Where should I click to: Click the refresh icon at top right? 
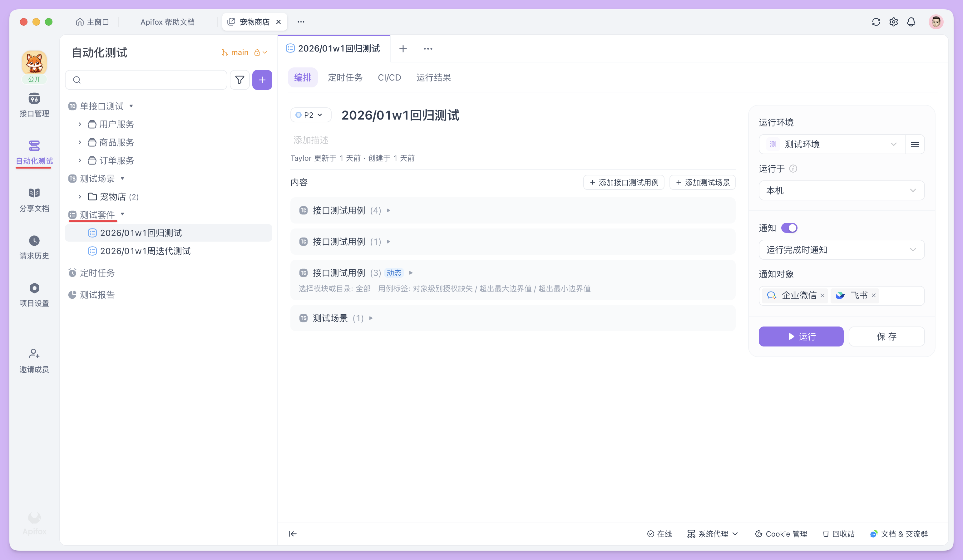pyautogui.click(x=876, y=22)
